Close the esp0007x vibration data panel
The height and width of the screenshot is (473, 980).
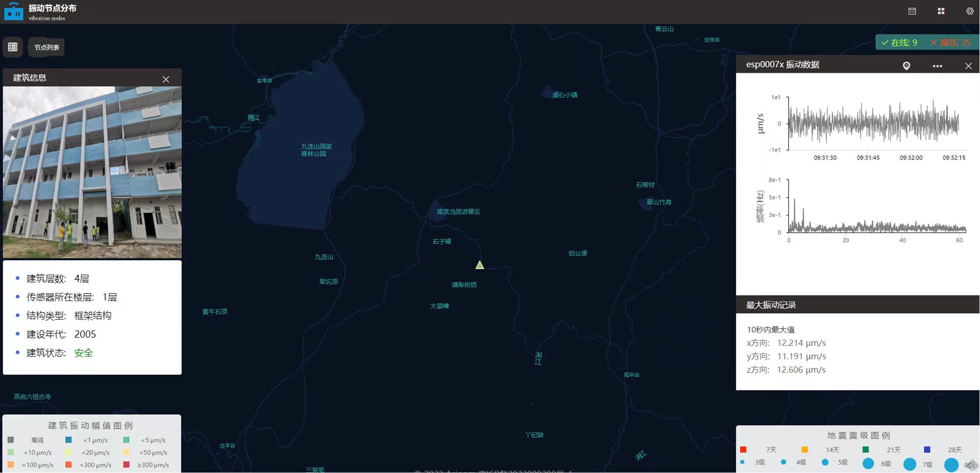(968, 66)
